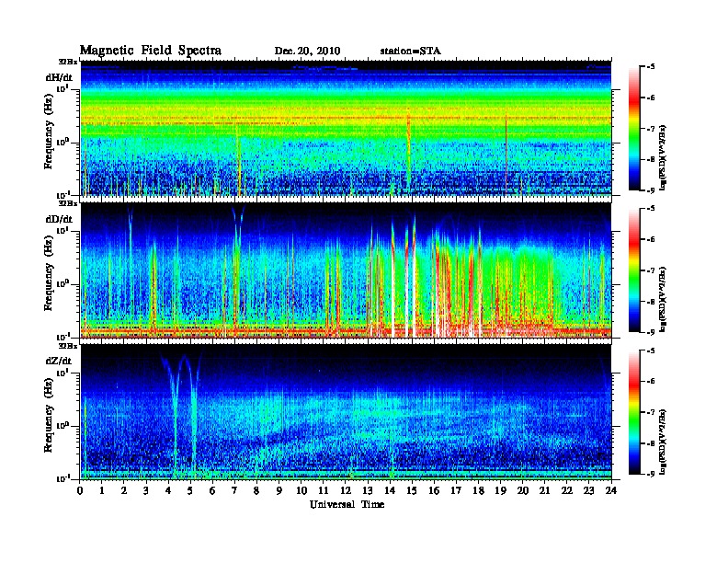Click the 'Magnetic Field Spectra' title
The image size is (728, 563).
click(x=151, y=51)
